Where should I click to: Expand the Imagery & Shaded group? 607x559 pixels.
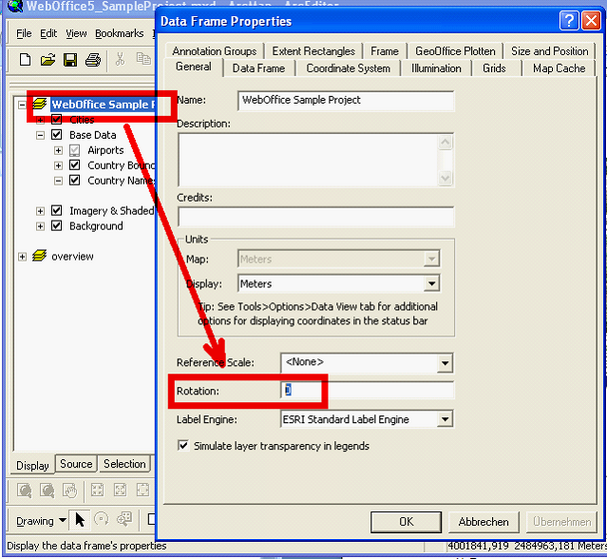coord(40,211)
